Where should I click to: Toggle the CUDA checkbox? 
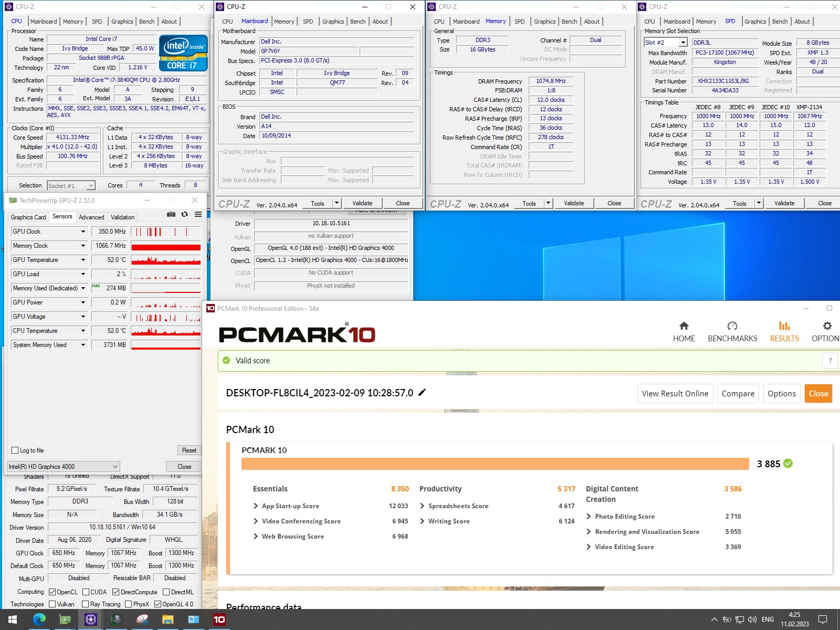pos(86,592)
